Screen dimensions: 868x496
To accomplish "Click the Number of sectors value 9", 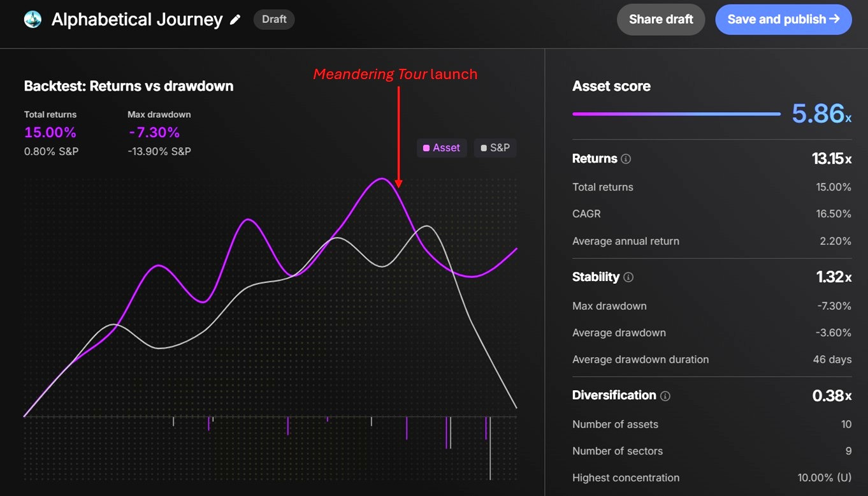I will click(848, 451).
